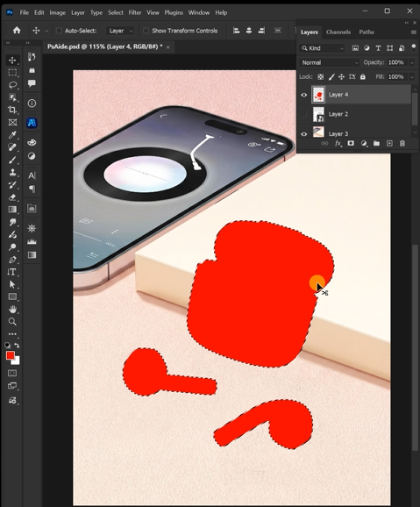Open the blue PsAide plugin icon
This screenshot has height=507, width=420.
(x=32, y=123)
